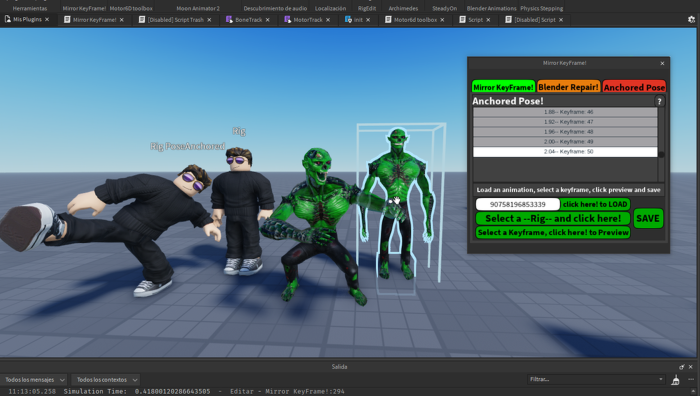This screenshot has height=396, width=700.
Task: Clear the output with the broom icon
Action: coord(675,379)
